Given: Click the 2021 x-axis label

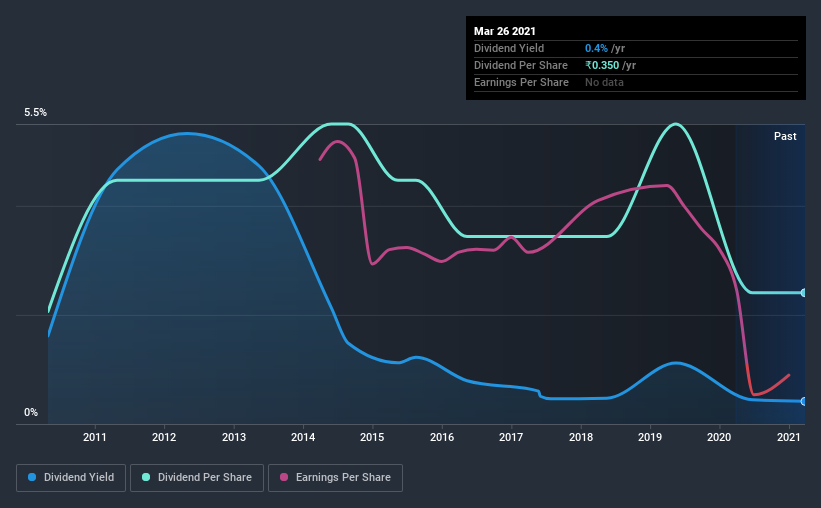Looking at the screenshot, I should point(789,437).
